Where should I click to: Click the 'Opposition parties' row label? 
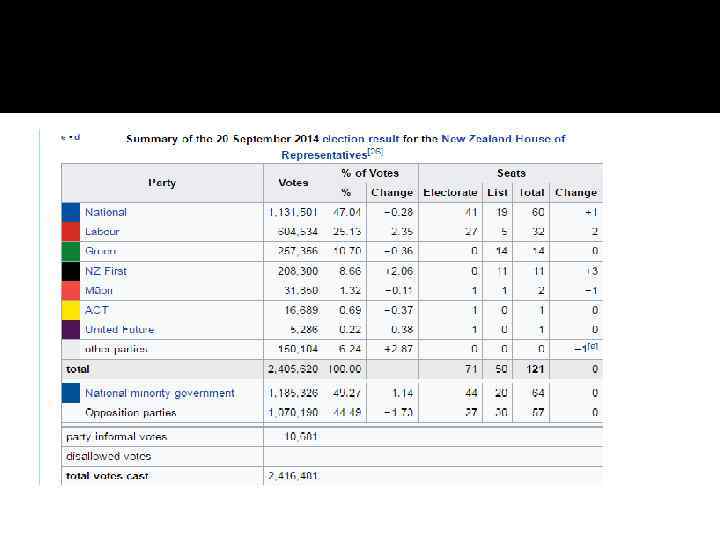(x=130, y=412)
